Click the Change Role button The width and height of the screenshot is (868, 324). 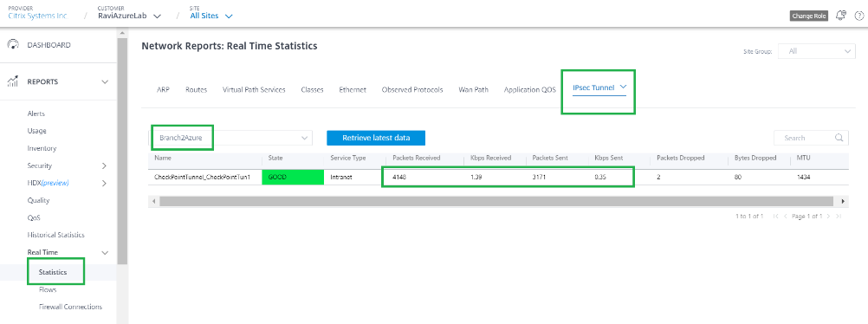pos(809,16)
